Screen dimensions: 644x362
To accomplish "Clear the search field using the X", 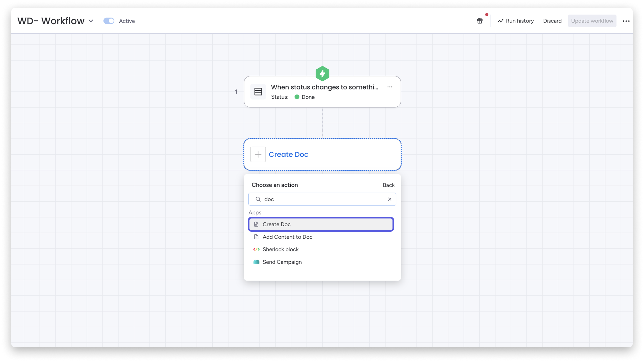I will (389, 199).
